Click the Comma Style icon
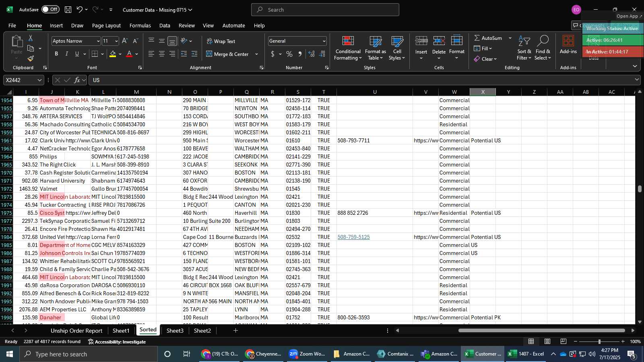The height and width of the screenshot is (362, 644). [x=300, y=54]
